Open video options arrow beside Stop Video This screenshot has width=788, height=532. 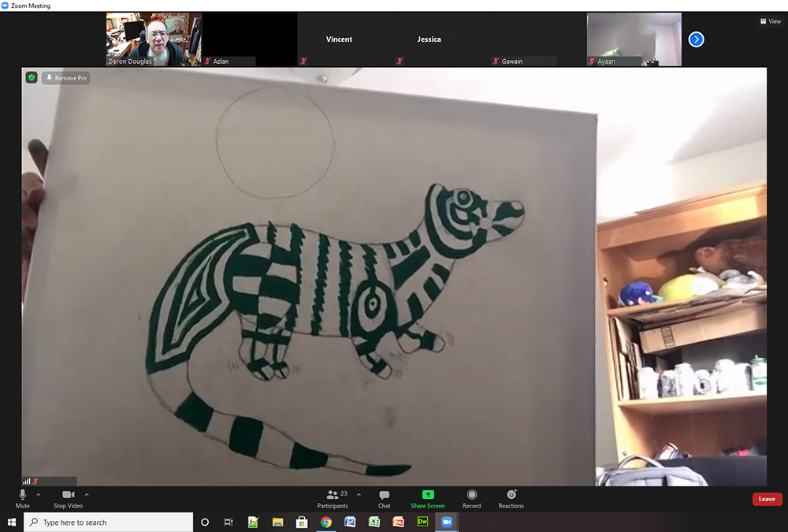click(87, 494)
